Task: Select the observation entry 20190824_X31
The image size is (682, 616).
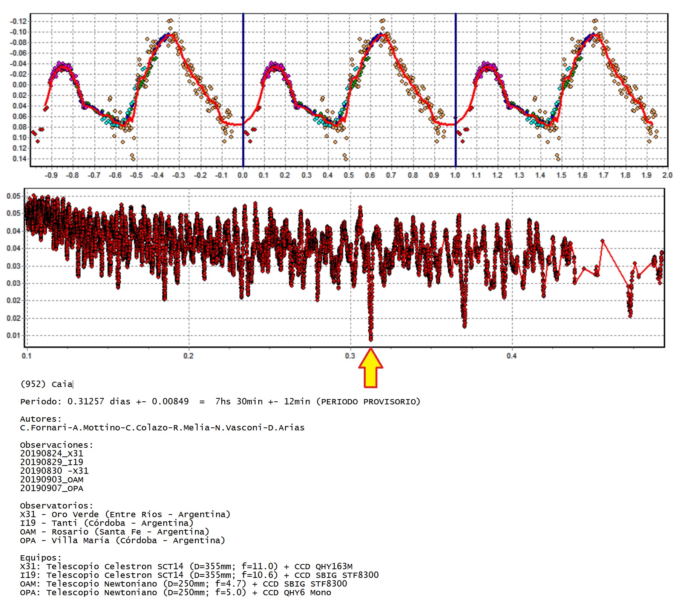Action: point(52,453)
